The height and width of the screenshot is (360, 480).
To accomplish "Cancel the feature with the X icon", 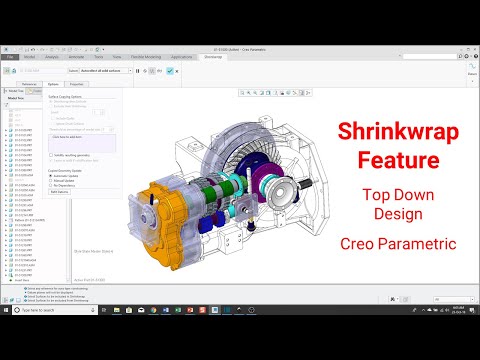I will (177, 71).
